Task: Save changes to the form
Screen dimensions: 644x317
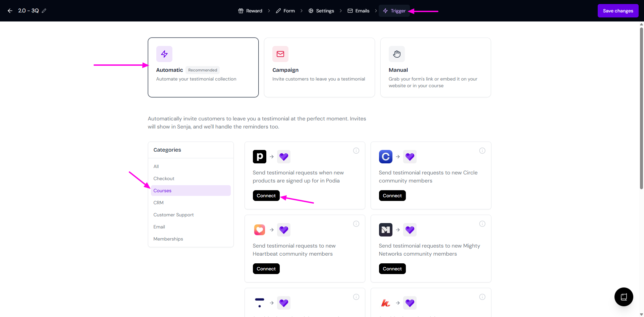Action: pyautogui.click(x=618, y=11)
